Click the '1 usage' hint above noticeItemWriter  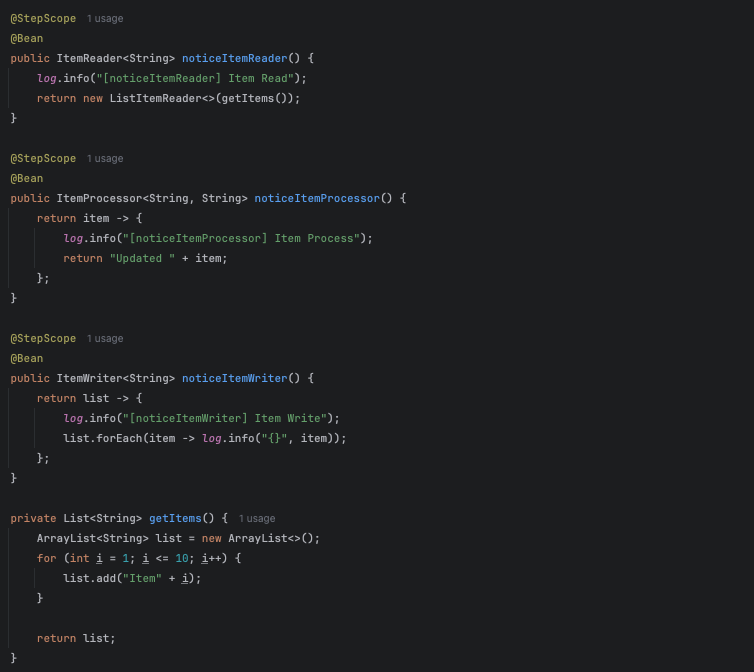[x=105, y=339]
